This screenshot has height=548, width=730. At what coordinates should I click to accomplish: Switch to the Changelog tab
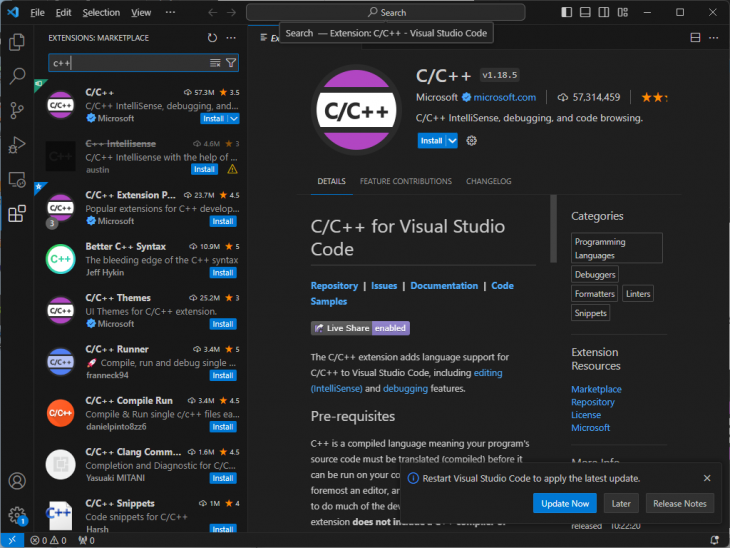pyautogui.click(x=488, y=181)
